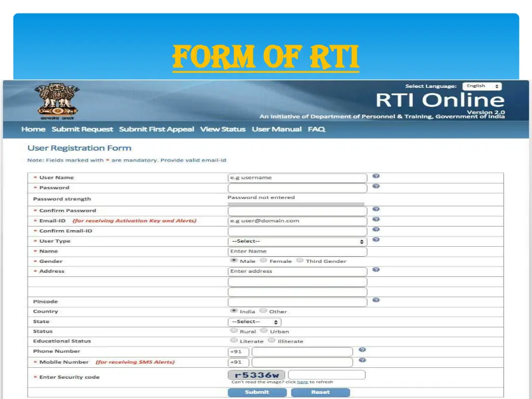
Task: Click help icon next to Pincode field
Action: [376, 300]
